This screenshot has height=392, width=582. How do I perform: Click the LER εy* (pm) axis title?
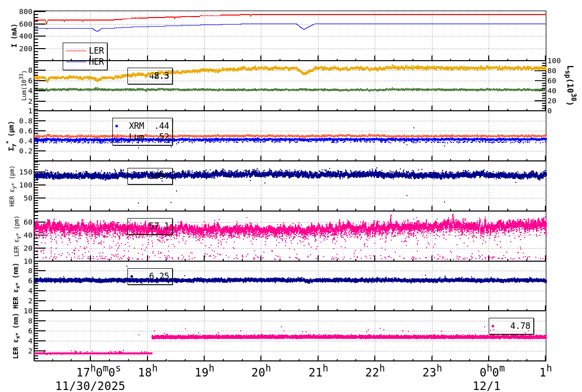tap(17, 236)
